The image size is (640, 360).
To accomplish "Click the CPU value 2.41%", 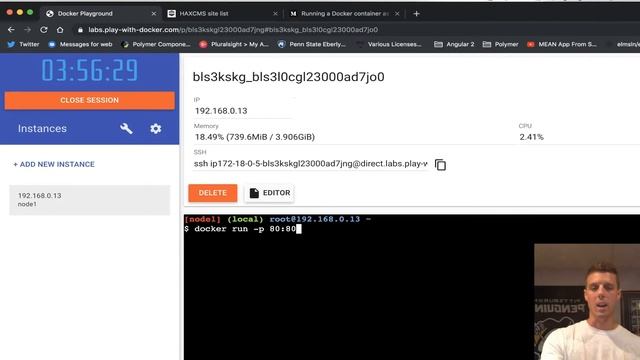I will click(x=531, y=137).
